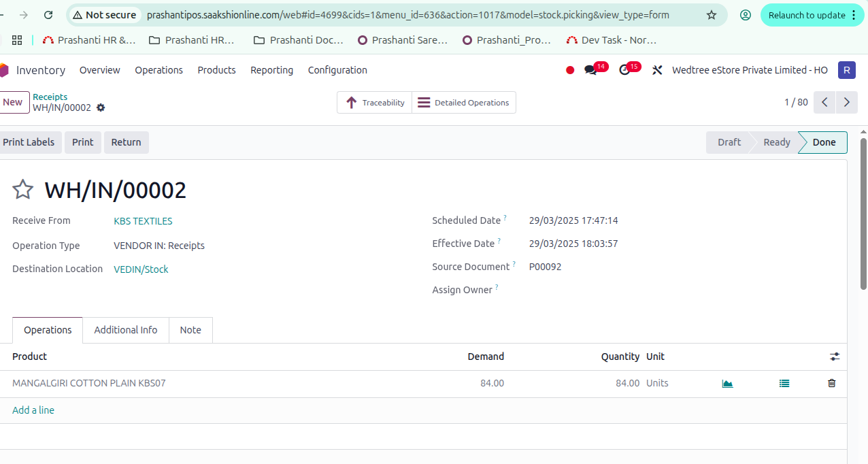This screenshot has width=868, height=464.
Task: Open the activities clock icon with badge 15
Action: (624, 70)
